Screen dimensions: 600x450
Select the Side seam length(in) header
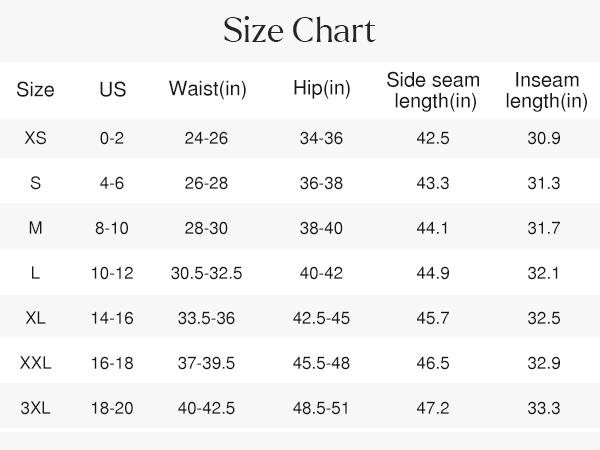coord(432,90)
